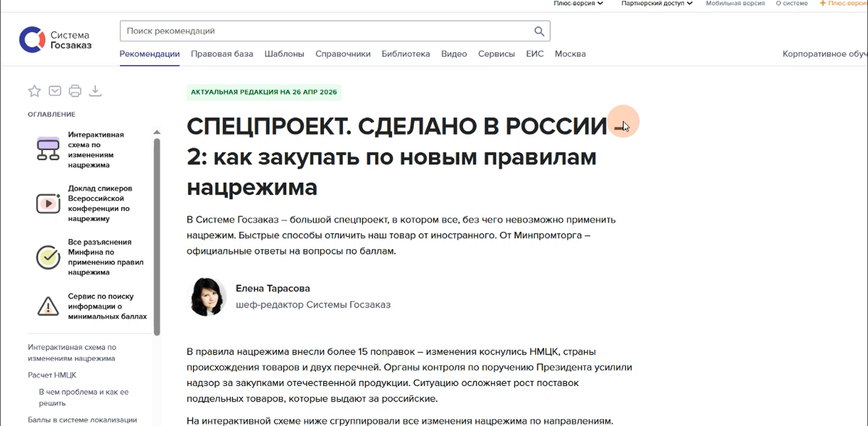Image resolution: width=868 pixels, height=426 pixels.
Task: Print the article with printer icon
Action: [x=75, y=91]
